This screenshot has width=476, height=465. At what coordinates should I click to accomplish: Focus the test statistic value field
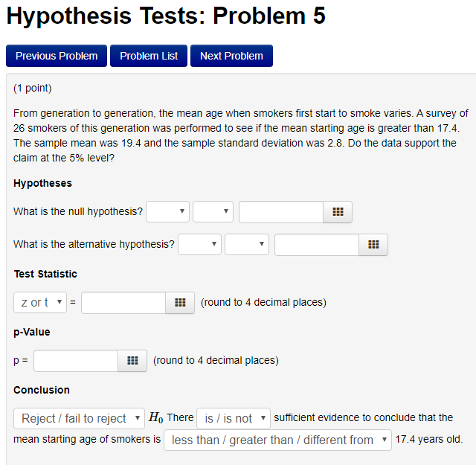pos(123,303)
